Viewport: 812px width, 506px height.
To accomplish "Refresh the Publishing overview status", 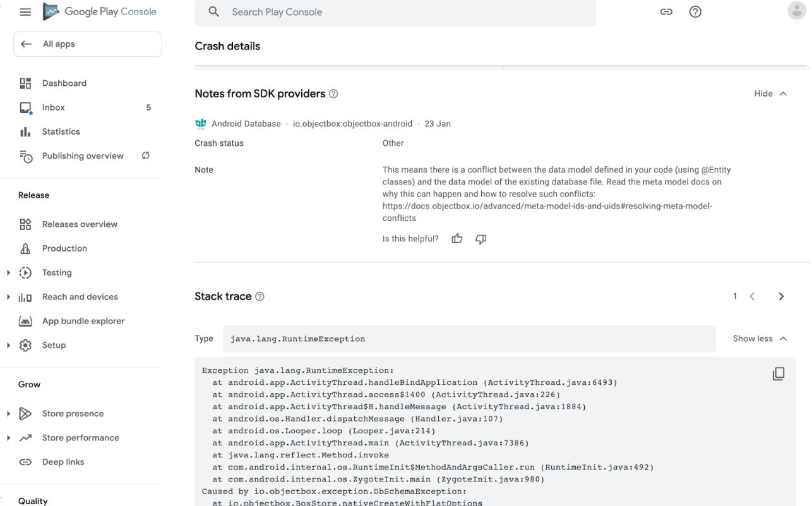I will [146, 155].
